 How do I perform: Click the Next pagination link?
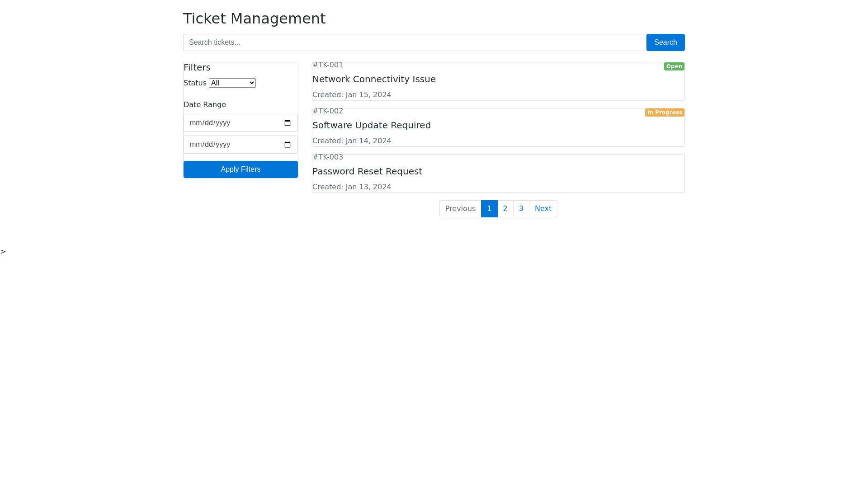click(542, 209)
